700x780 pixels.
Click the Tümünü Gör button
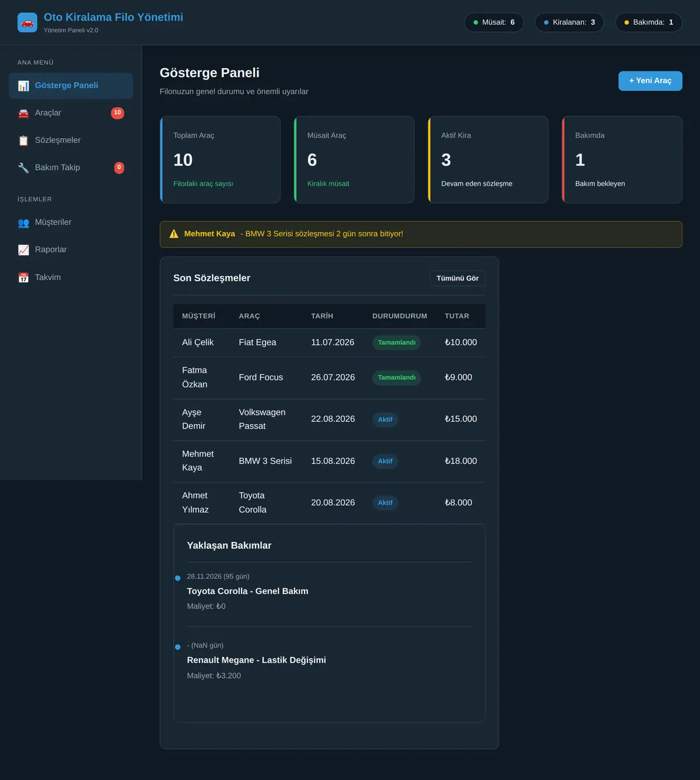tap(457, 278)
